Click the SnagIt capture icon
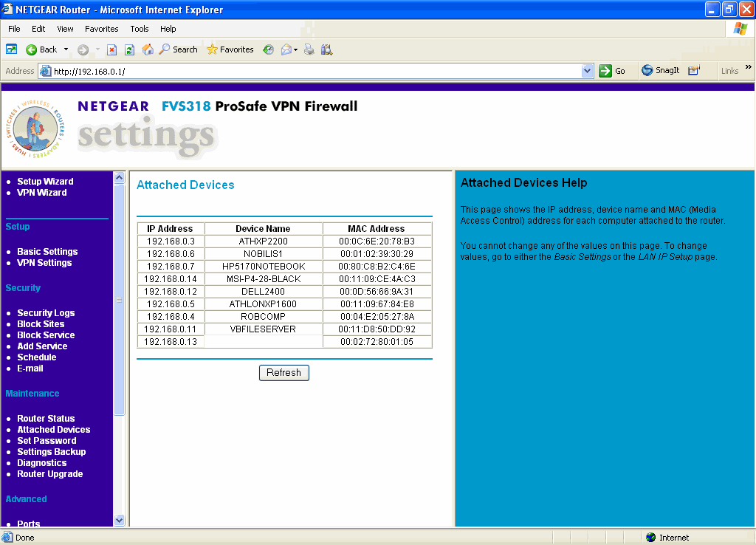The image size is (756, 545). pyautogui.click(x=660, y=71)
